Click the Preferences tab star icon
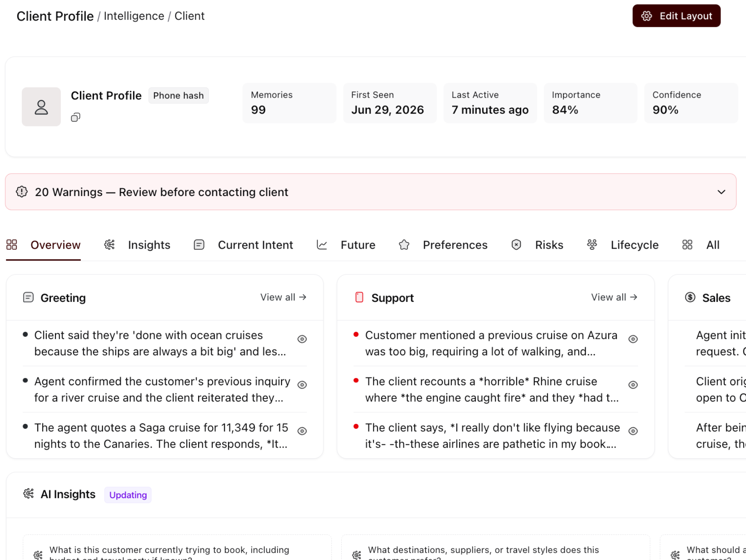 coord(404,245)
